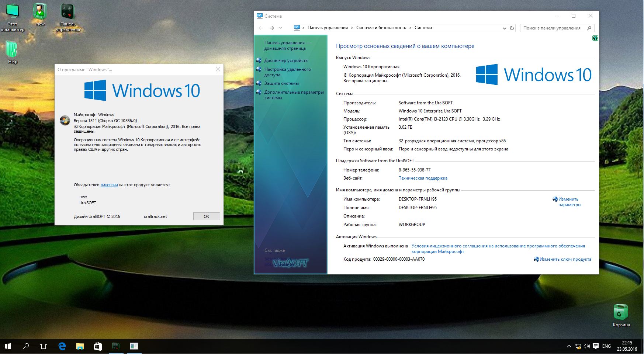The image size is (644, 354).
Task: Open the 'new' user folder desktop icon
Action: pos(41,15)
